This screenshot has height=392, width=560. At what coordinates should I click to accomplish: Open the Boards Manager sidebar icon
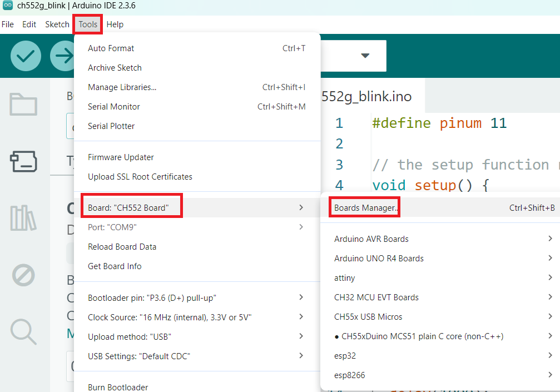coord(23,161)
